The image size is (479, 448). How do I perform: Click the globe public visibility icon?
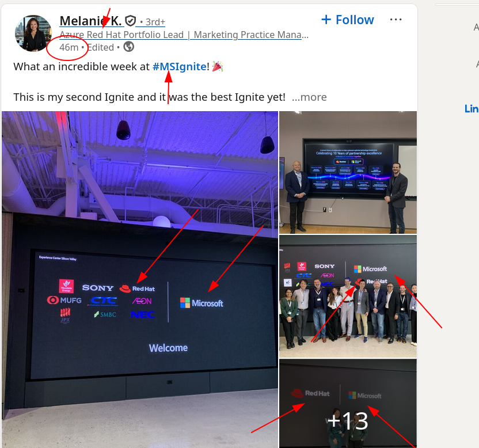click(128, 47)
